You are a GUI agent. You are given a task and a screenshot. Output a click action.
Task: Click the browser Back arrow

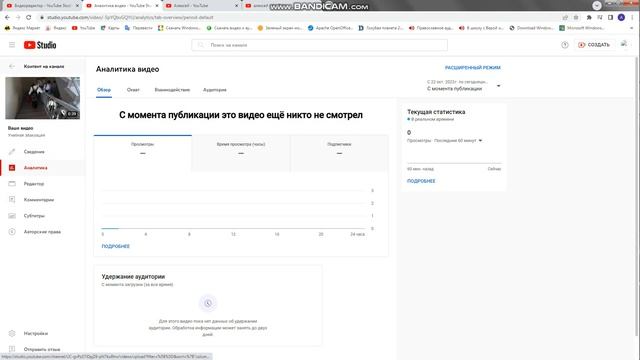point(7,17)
